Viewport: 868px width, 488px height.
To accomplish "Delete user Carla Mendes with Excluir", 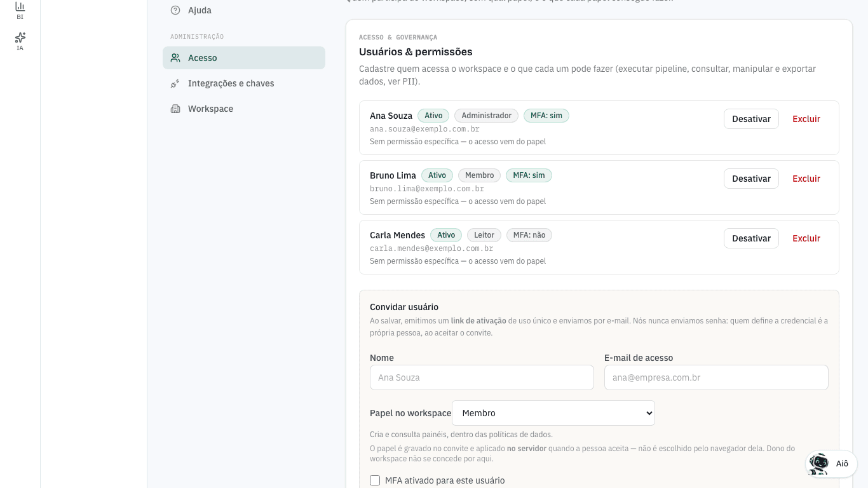I will click(806, 238).
